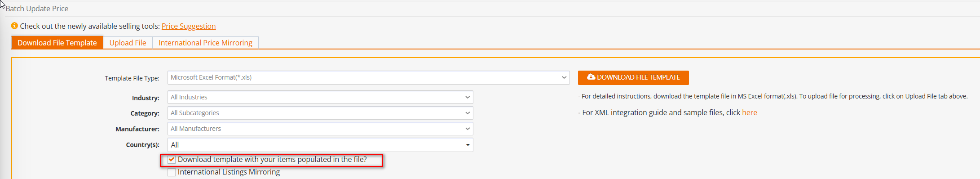Select the Download File Template tab
This screenshot has height=179, width=980.
point(57,43)
